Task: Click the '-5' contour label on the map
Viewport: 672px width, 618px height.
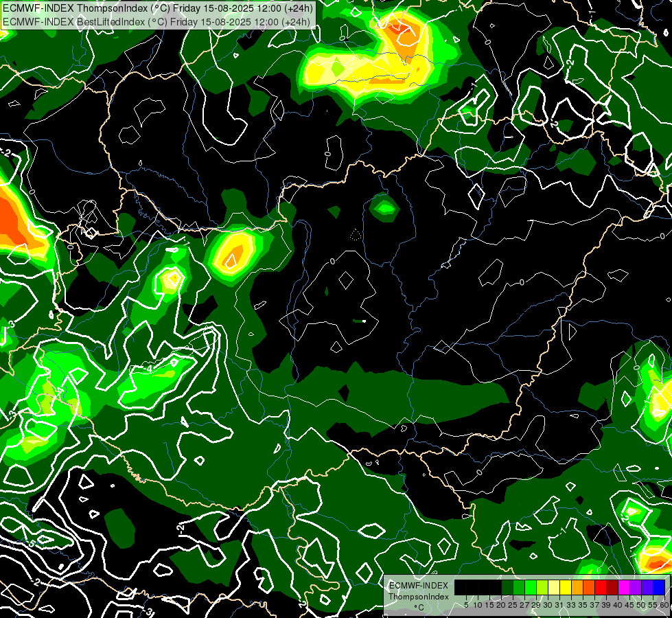Action: pos(32,544)
